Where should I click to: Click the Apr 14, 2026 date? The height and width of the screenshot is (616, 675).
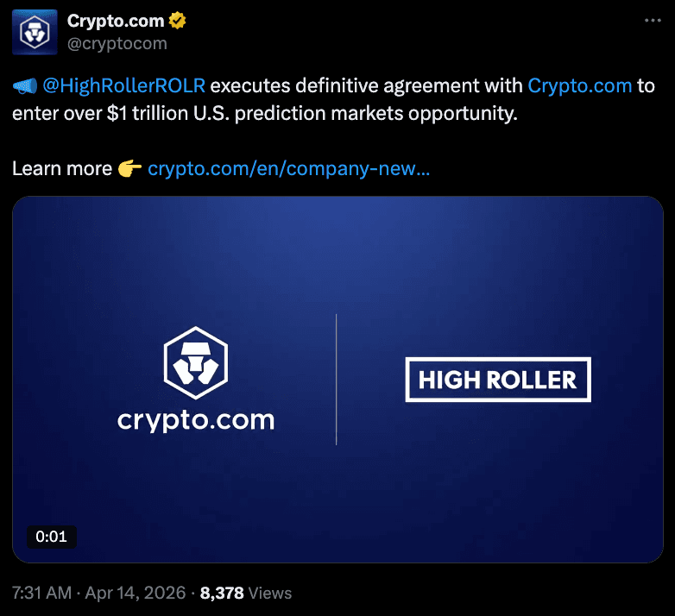tap(136, 593)
